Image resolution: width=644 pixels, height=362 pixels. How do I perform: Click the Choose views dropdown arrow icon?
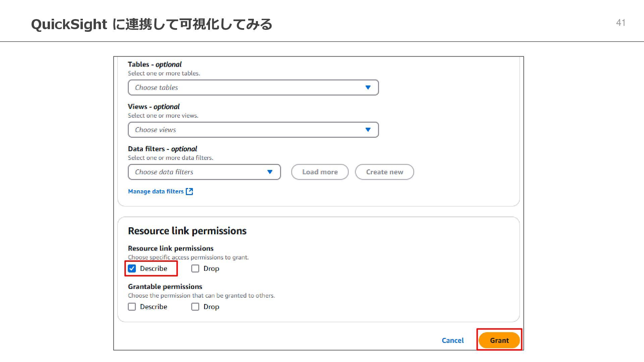click(x=368, y=130)
